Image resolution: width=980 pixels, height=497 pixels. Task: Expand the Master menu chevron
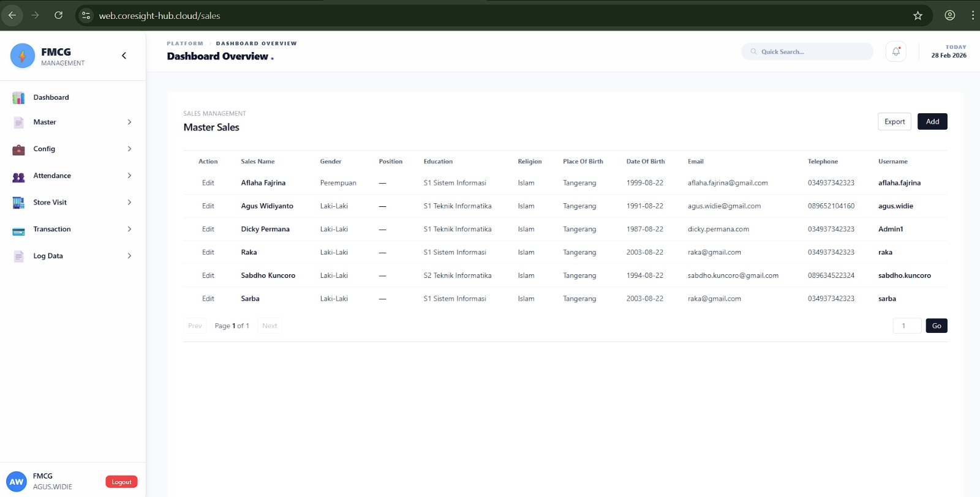129,122
